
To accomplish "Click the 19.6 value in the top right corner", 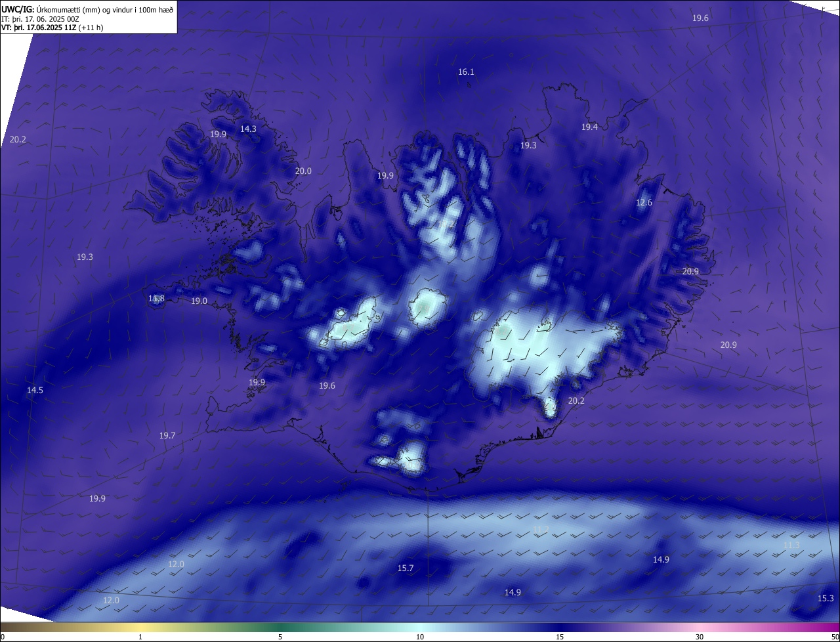I will [x=700, y=18].
